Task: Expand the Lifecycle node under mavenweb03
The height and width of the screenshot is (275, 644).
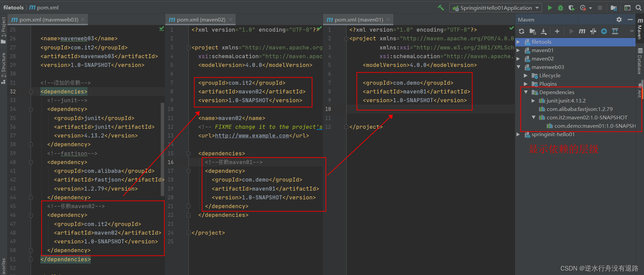Action: (x=526, y=76)
